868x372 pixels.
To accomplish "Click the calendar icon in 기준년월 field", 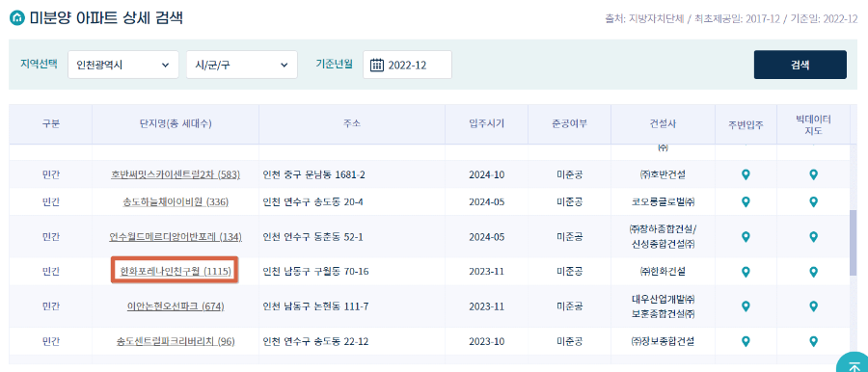I will click(376, 65).
